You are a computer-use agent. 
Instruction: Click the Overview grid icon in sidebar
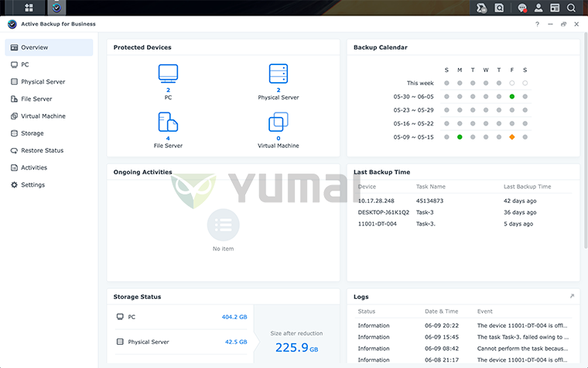pyautogui.click(x=14, y=47)
